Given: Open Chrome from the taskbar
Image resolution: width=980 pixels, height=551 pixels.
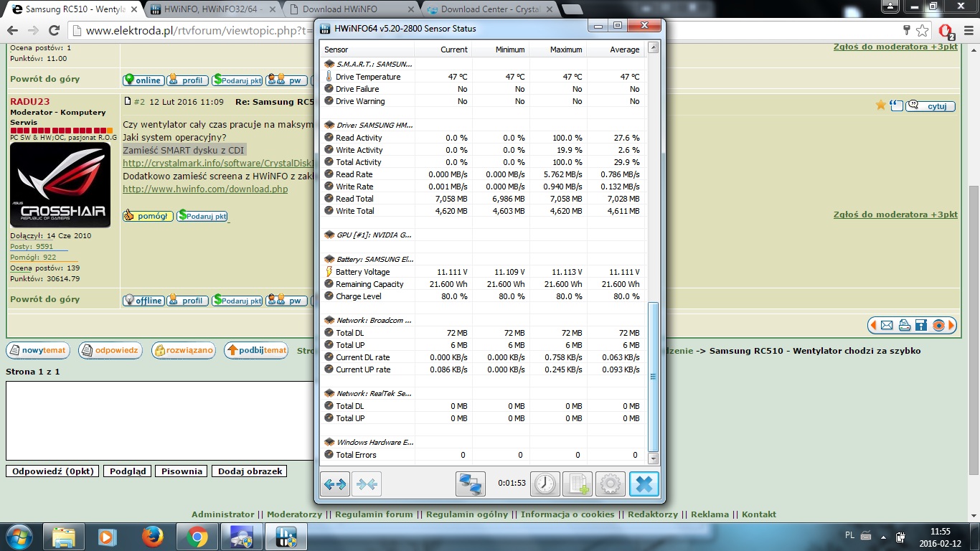Looking at the screenshot, I should pos(197,537).
